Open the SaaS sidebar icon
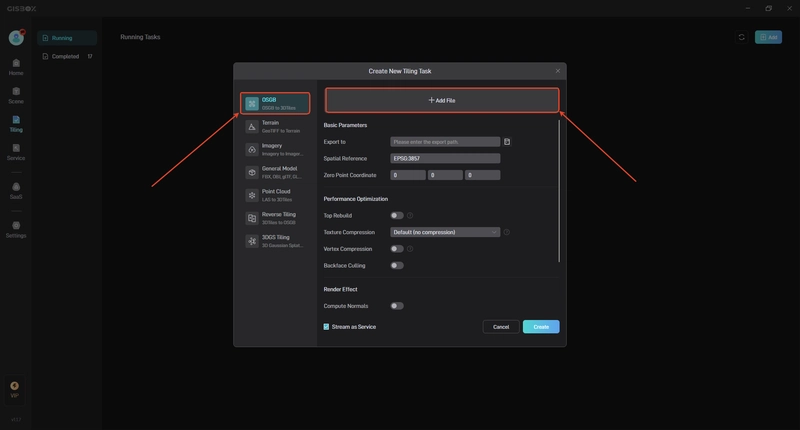Viewport: 800px width, 430px height. (16, 191)
